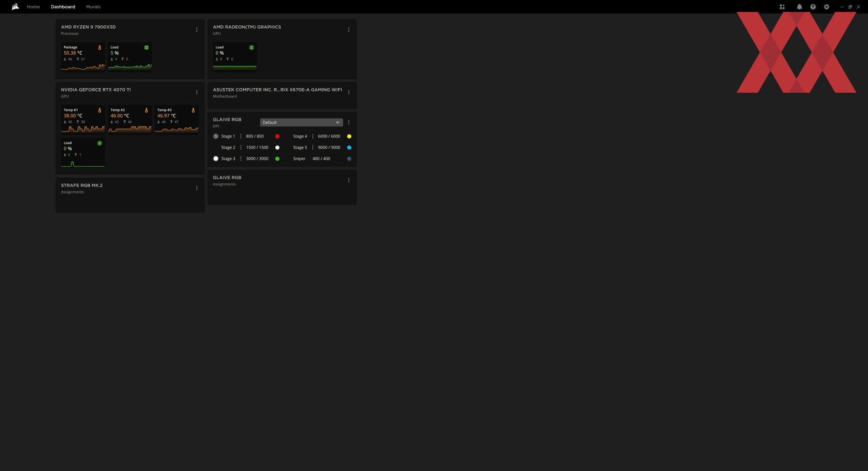Viewport: 868px width, 471px height.
Task: Open the help question mark icon
Action: pyautogui.click(x=813, y=7)
